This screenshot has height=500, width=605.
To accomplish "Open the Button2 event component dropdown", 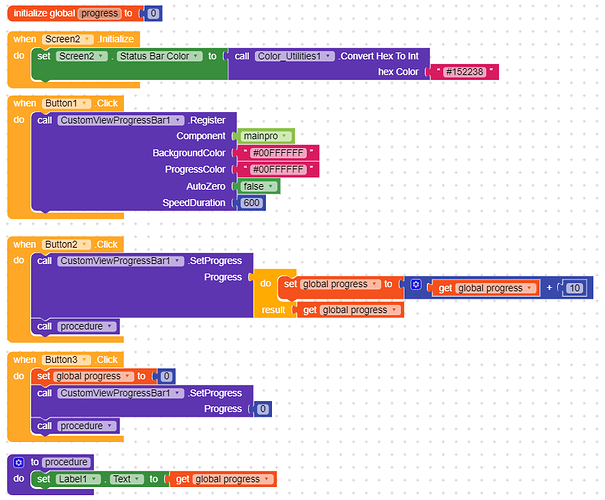I will tap(68, 244).
